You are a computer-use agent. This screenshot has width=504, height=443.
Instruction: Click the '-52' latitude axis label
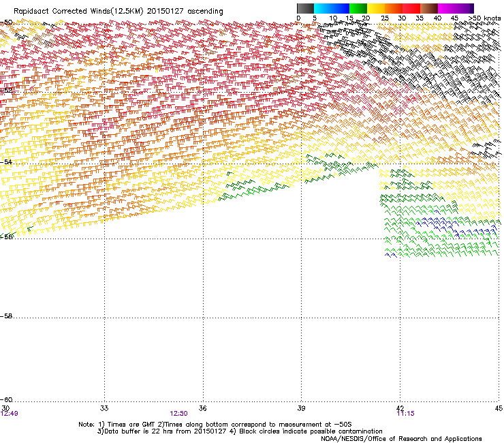coord(6,91)
